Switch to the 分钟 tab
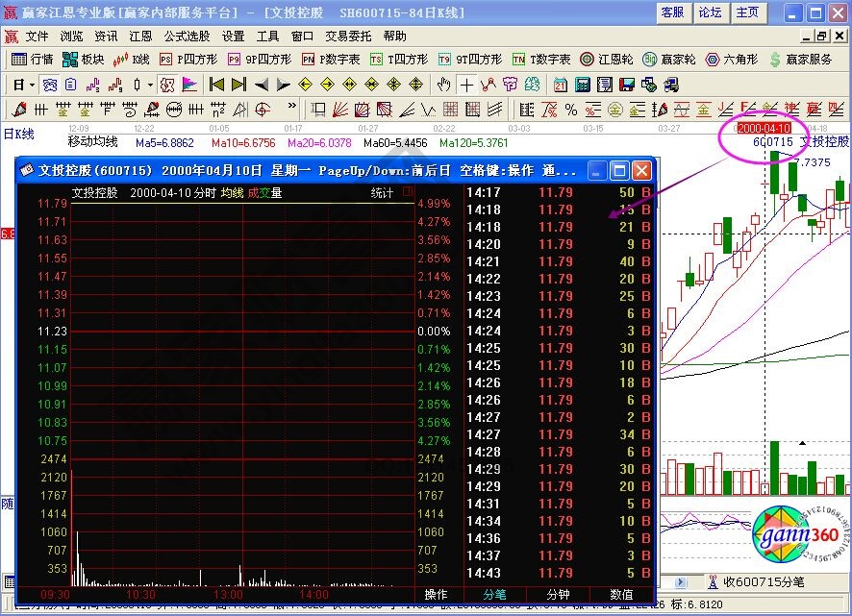Image resolution: width=852 pixels, height=616 pixels. pos(558,595)
